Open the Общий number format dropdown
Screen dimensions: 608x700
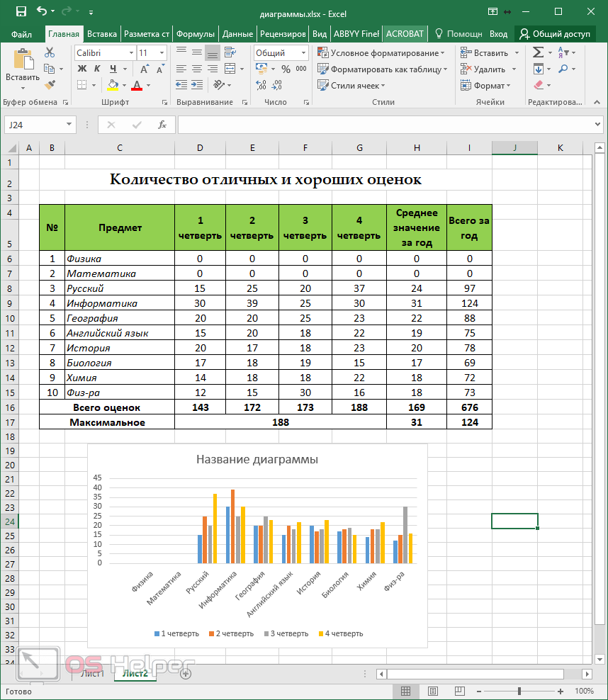[x=304, y=53]
